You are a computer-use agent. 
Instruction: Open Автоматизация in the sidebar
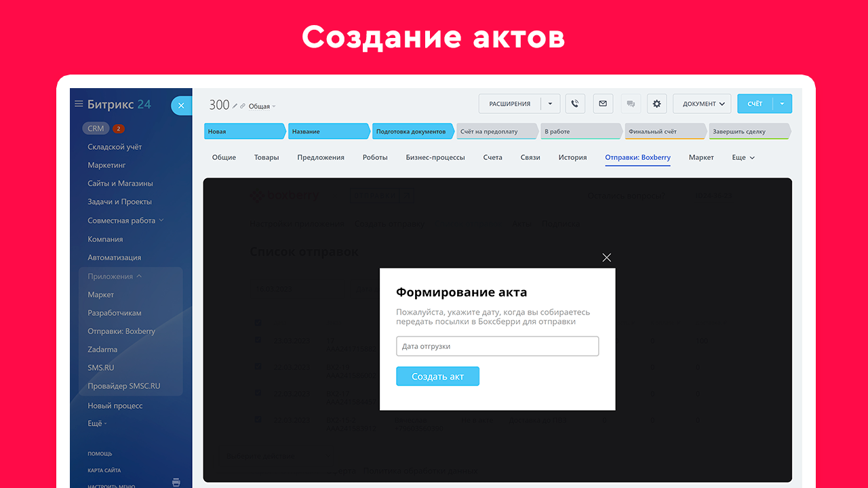[114, 258]
